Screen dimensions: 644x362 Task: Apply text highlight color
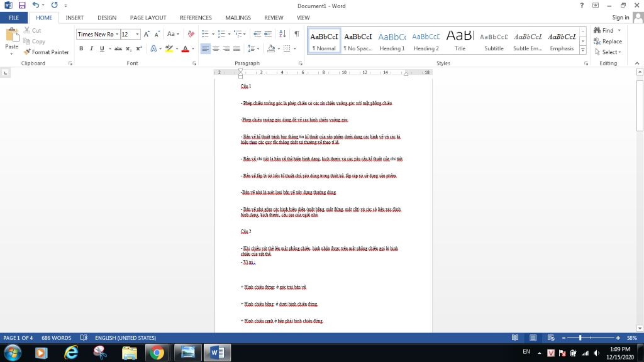point(169,48)
